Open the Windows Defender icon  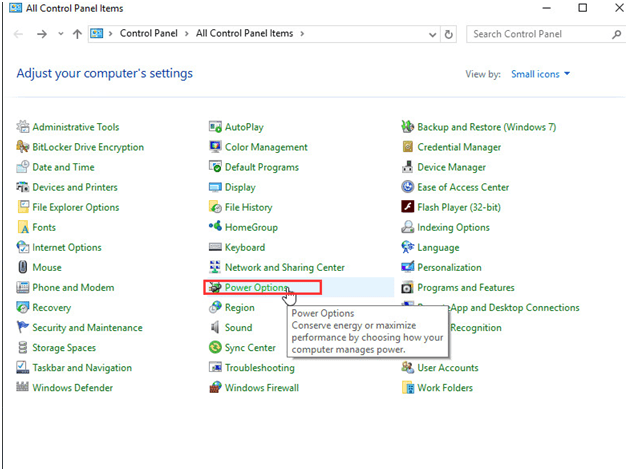click(24, 388)
